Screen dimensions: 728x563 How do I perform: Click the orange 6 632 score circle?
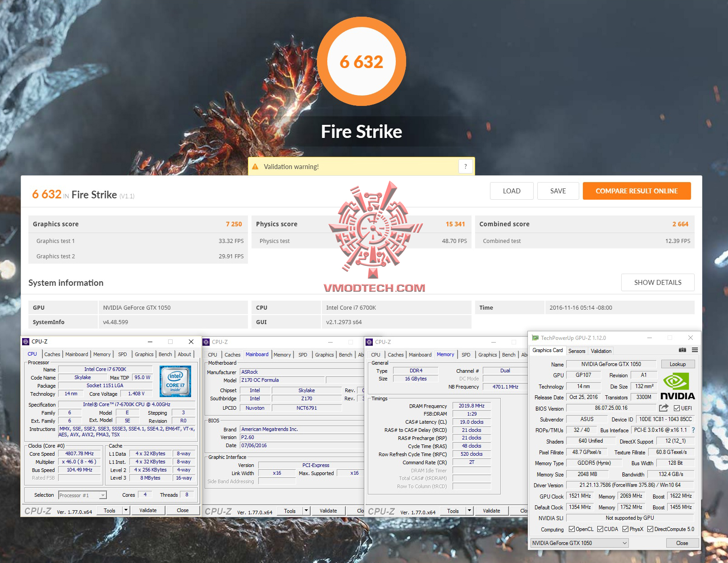click(x=362, y=61)
